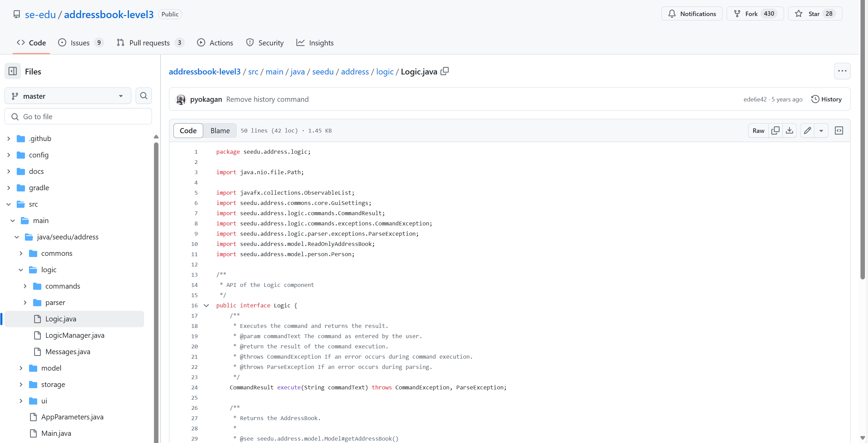Download the raw file
The width and height of the screenshot is (868, 443).
[x=789, y=130]
